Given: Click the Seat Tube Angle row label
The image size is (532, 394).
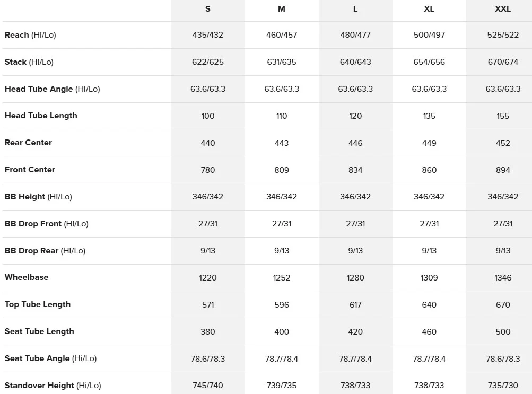Looking at the screenshot, I should click(50, 358).
